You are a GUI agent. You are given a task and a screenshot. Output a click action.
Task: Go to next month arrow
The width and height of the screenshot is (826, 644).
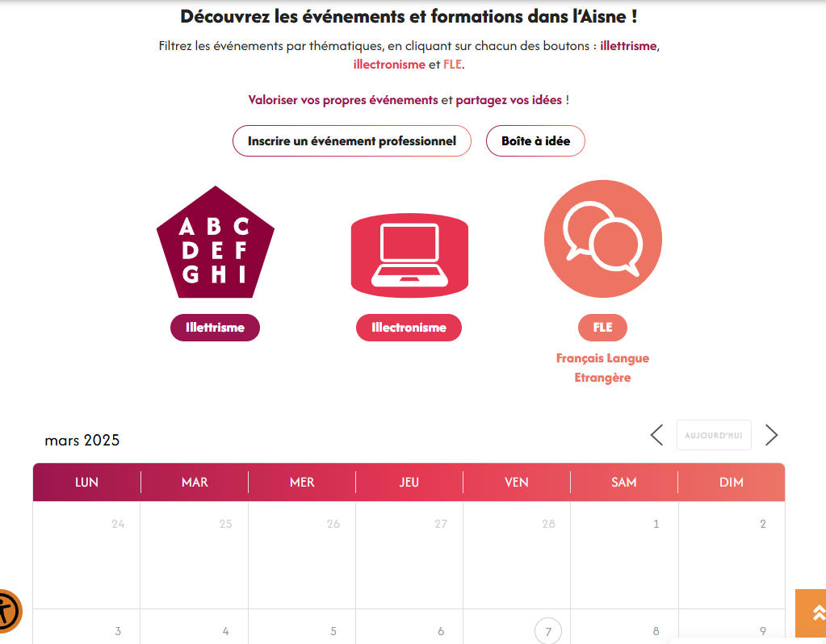(x=771, y=435)
